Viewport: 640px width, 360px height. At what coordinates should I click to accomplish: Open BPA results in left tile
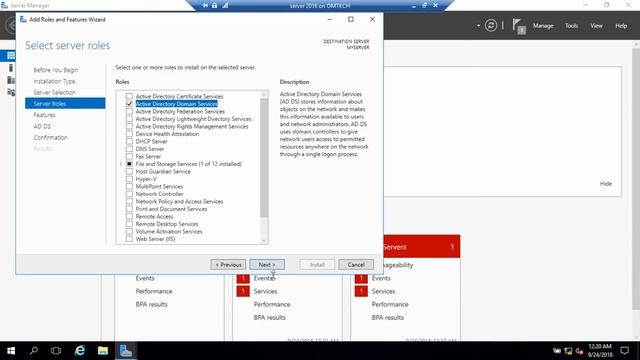151,304
